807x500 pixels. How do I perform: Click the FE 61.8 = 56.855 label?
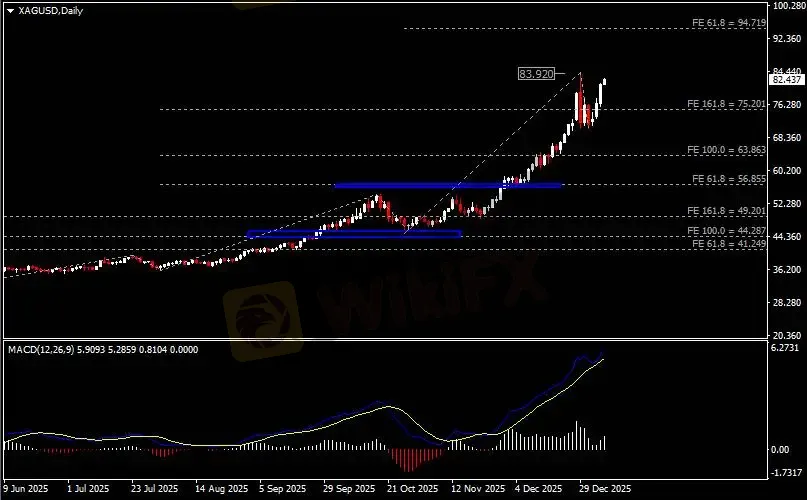click(729, 179)
